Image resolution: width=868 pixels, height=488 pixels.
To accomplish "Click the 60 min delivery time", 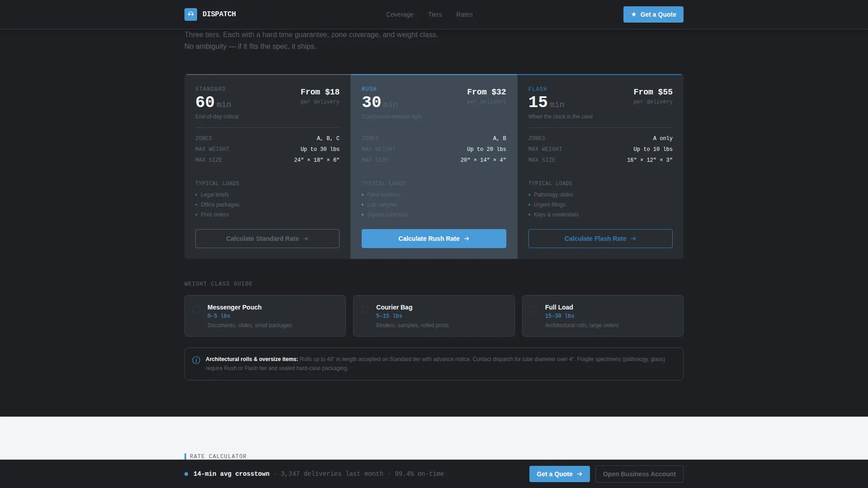I will 213,102.
